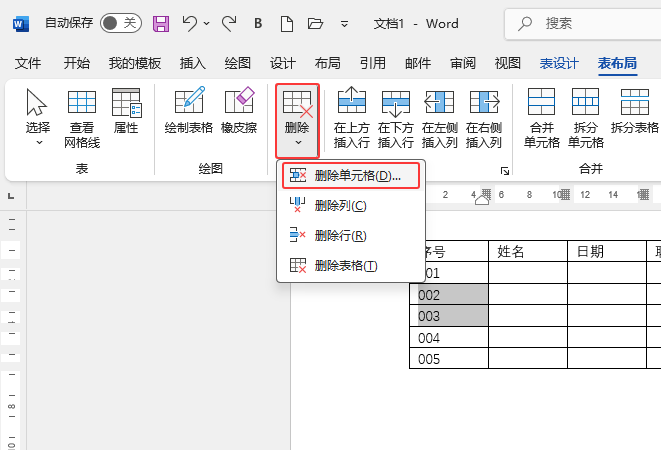Switch to the 引用 tab
Image resolution: width=661 pixels, height=450 pixels.
pyautogui.click(x=373, y=63)
